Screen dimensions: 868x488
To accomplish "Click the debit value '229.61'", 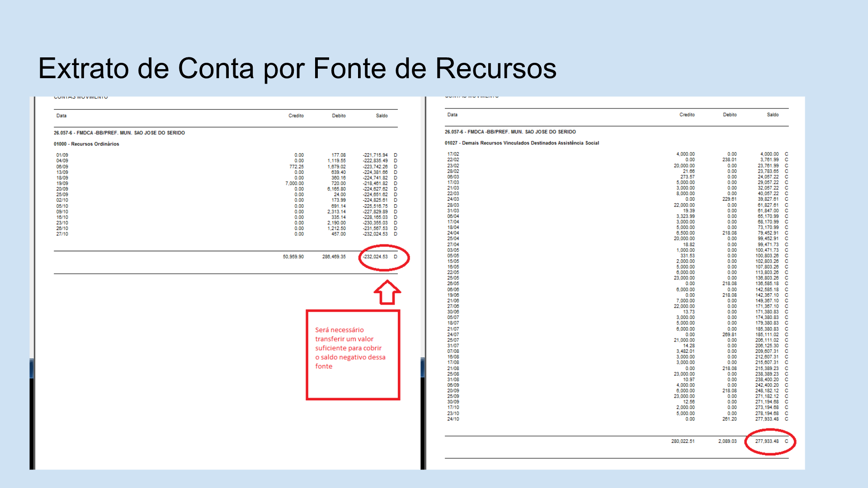I will pyautogui.click(x=729, y=199).
